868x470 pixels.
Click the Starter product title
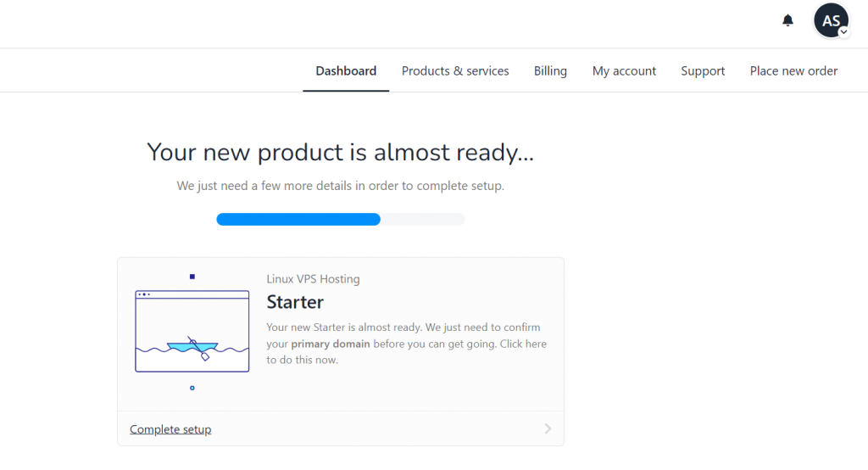point(295,302)
